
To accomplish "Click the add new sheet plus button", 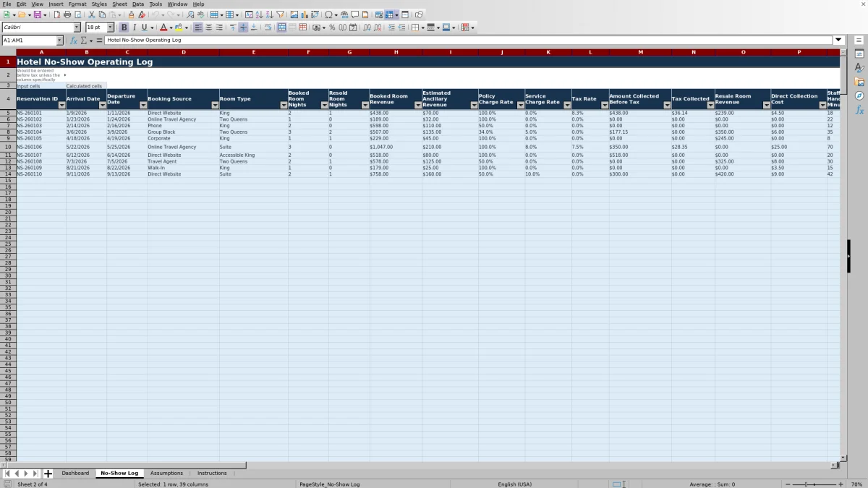I will coord(48,474).
